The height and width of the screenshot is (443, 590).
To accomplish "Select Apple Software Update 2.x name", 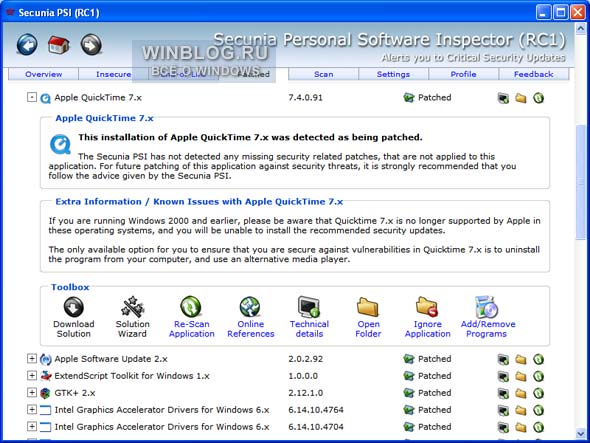I will pos(111,359).
